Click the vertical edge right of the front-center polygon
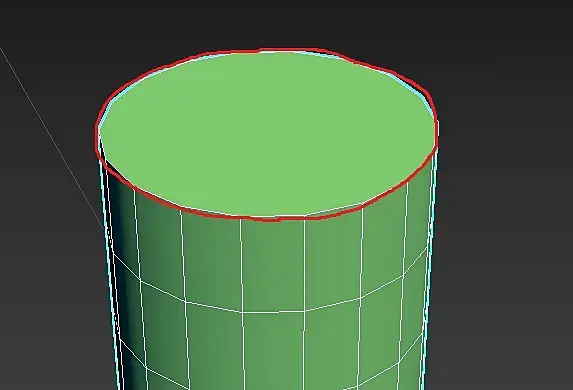This screenshot has width=573, height=390. [304, 264]
